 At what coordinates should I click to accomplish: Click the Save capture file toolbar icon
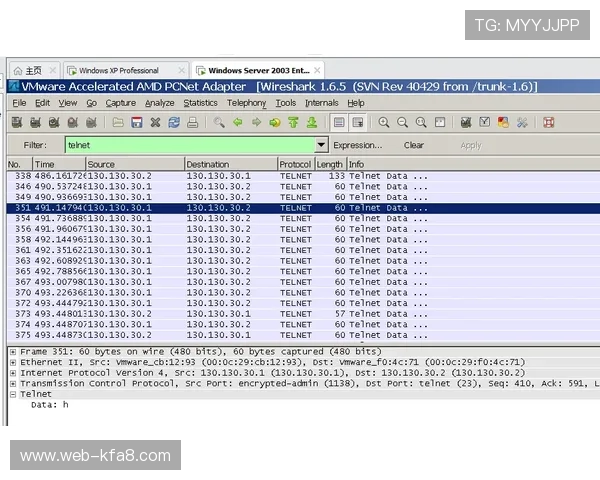pyautogui.click(x=135, y=123)
